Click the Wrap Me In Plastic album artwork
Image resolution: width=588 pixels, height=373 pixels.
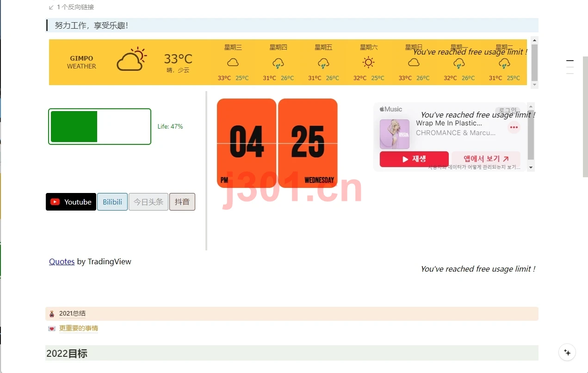(395, 134)
